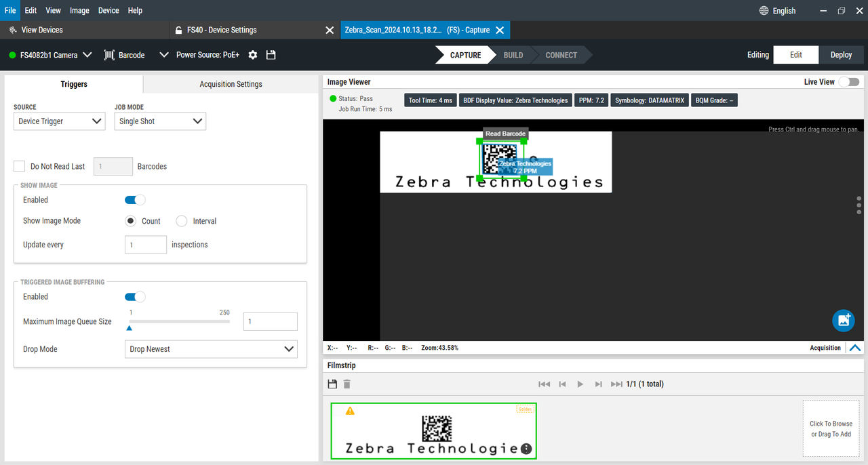This screenshot has height=465, width=868.
Task: Click the View Devices plug icon
Action: (x=13, y=30)
